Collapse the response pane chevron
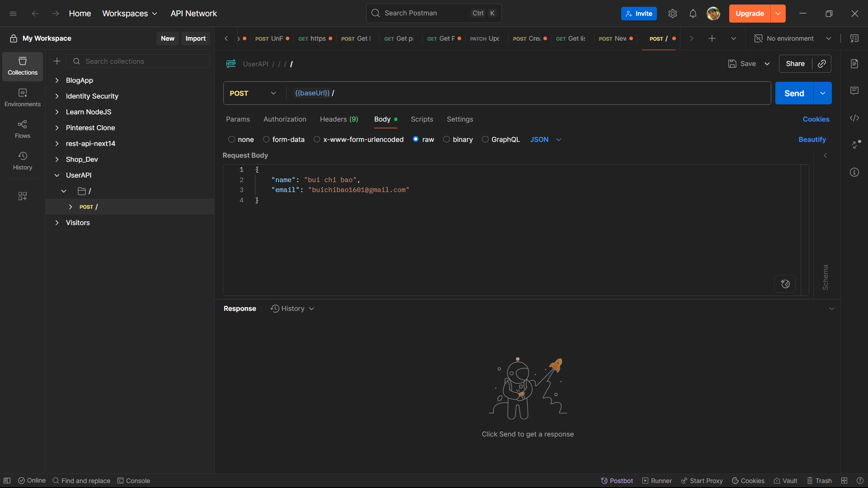 [832, 309]
